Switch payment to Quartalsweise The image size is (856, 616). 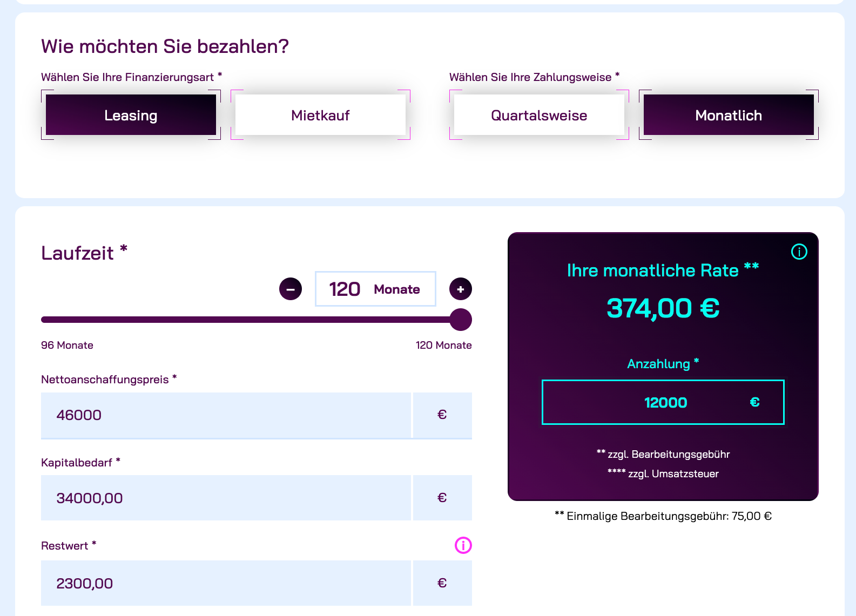(539, 115)
